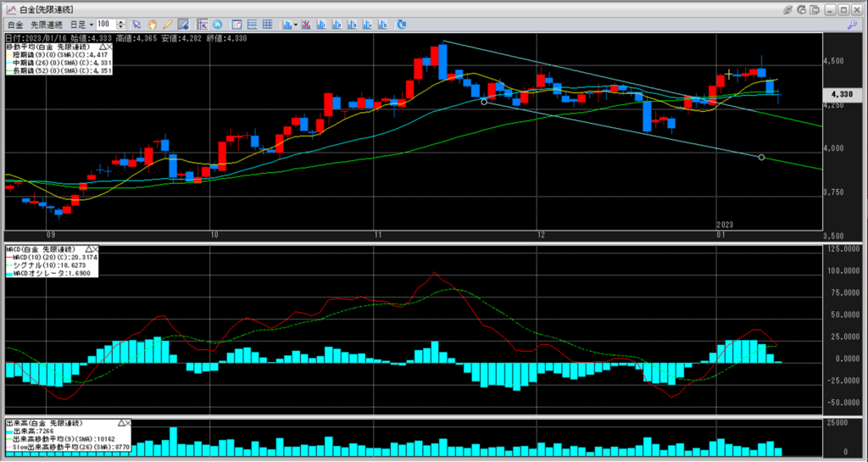
Task: Click the MACD(10)(20) legend entry
Action: 50,258
